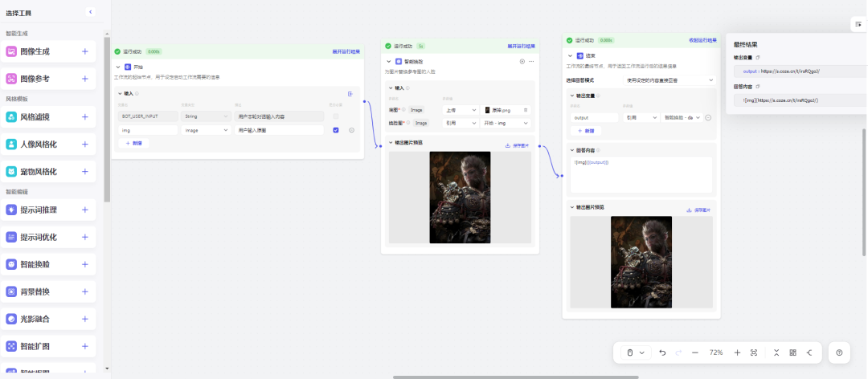The height and width of the screenshot is (379, 868).
Task: Add the 宠物风格化 tool with its plus icon
Action: [84, 172]
